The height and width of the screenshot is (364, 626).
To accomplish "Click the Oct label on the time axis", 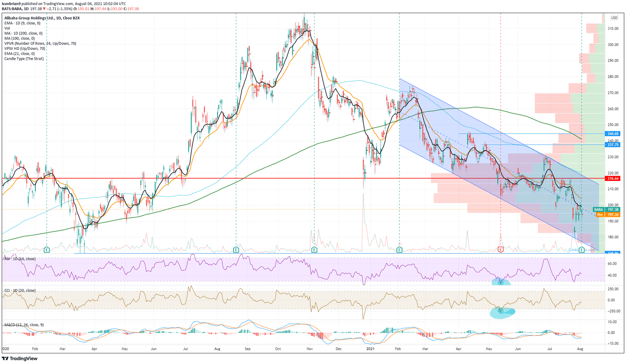I will coord(278,349).
